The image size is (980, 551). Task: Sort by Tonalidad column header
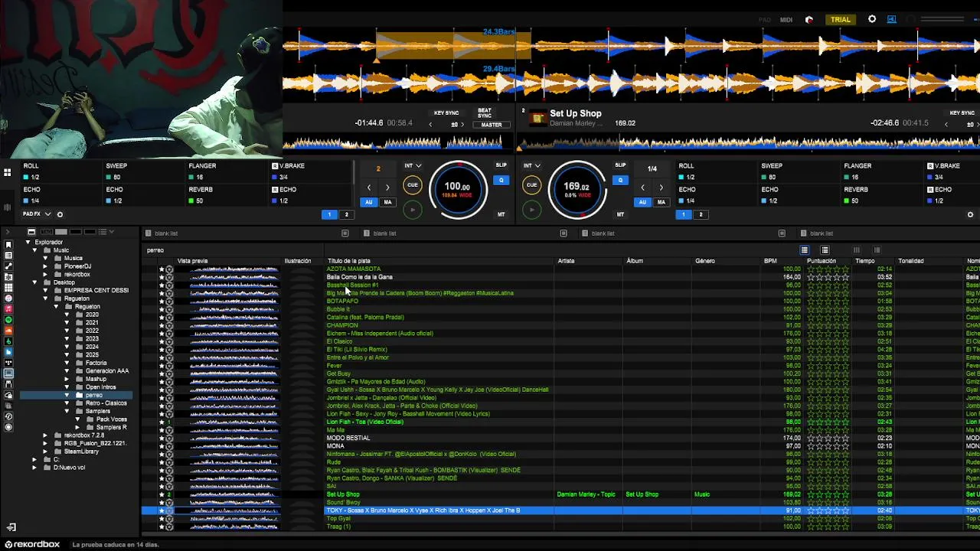pyautogui.click(x=911, y=261)
